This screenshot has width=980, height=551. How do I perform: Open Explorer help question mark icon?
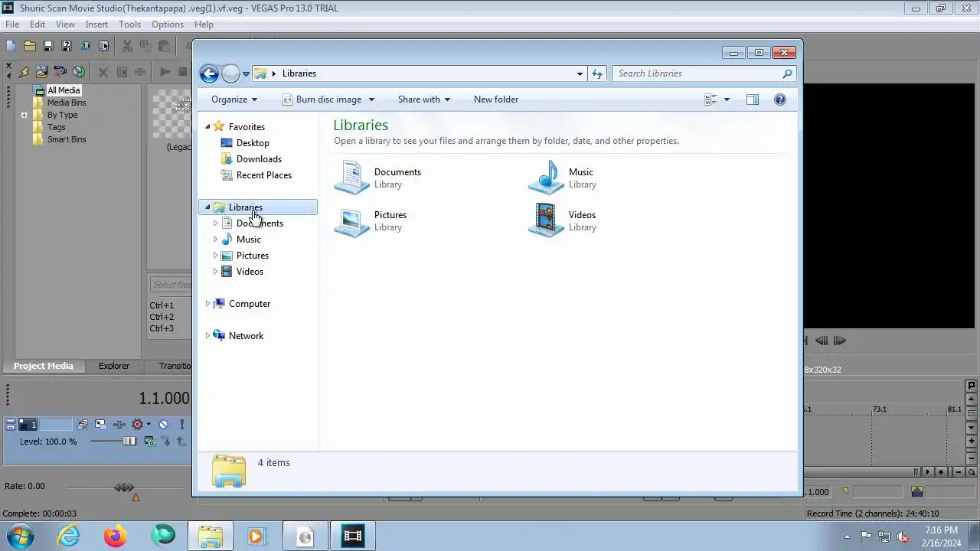click(779, 99)
